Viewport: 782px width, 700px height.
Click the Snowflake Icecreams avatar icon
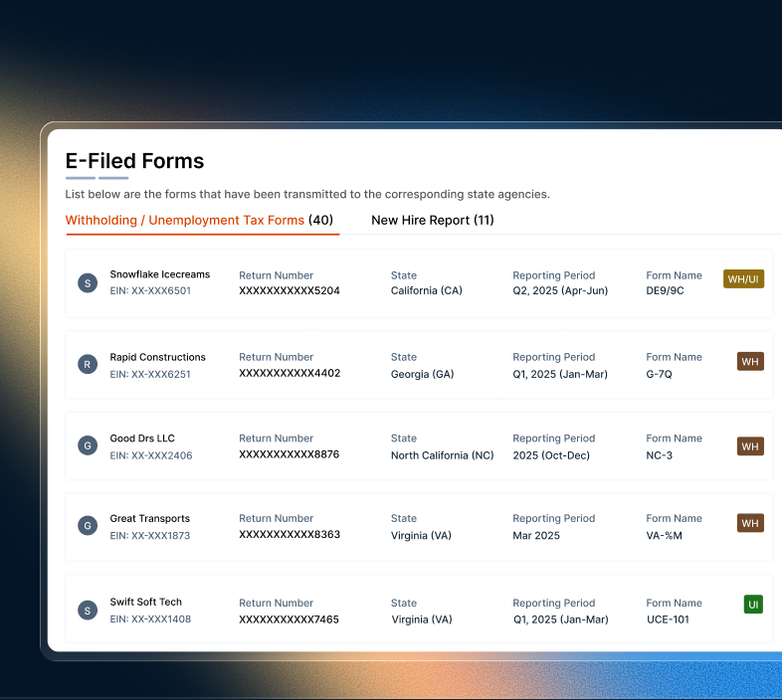click(x=88, y=283)
